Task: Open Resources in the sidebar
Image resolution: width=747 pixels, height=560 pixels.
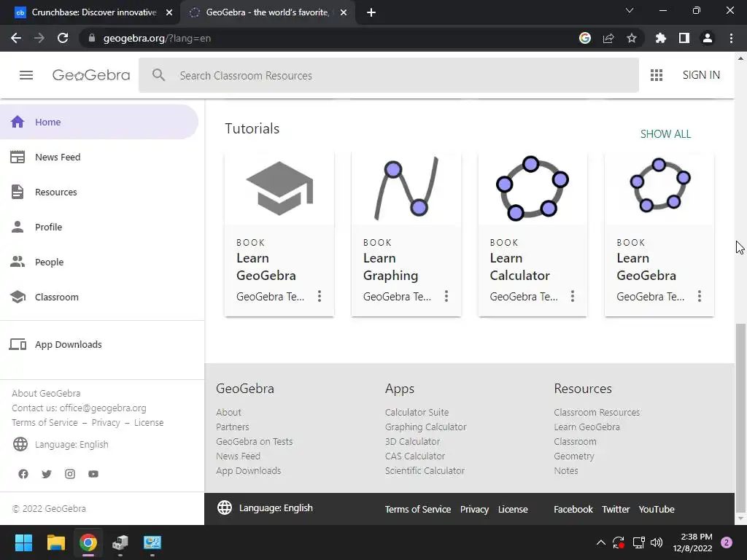Action: (55, 192)
